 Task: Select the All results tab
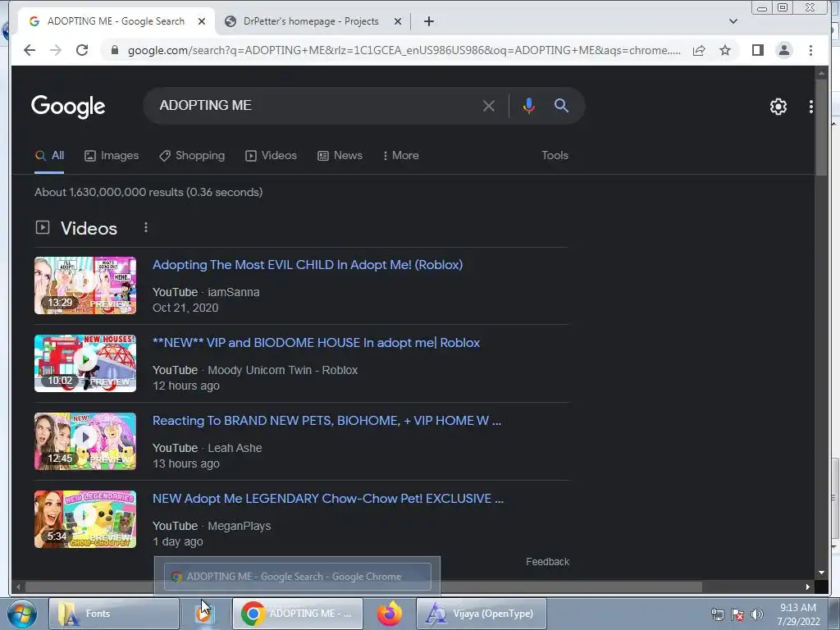(49, 155)
